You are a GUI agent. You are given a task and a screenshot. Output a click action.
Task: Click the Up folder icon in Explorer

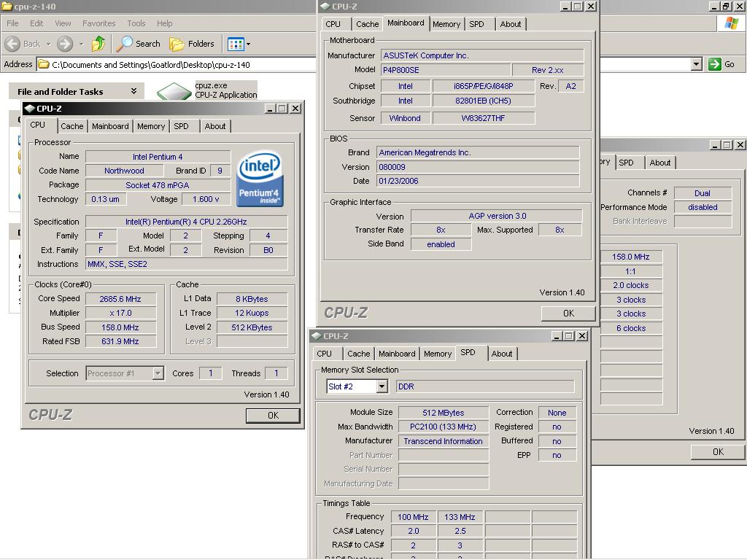click(98, 44)
